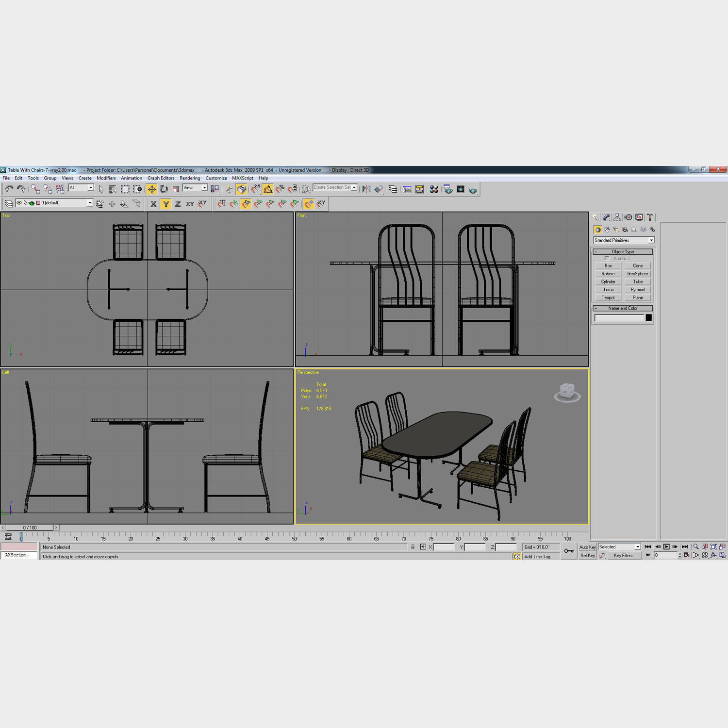Open the Rendering menu

point(190,178)
